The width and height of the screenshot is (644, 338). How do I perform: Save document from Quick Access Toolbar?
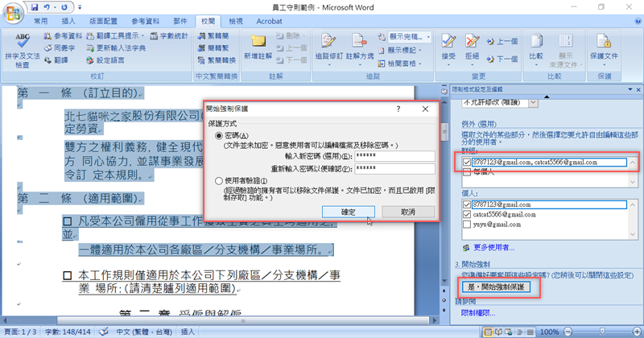pos(35,7)
